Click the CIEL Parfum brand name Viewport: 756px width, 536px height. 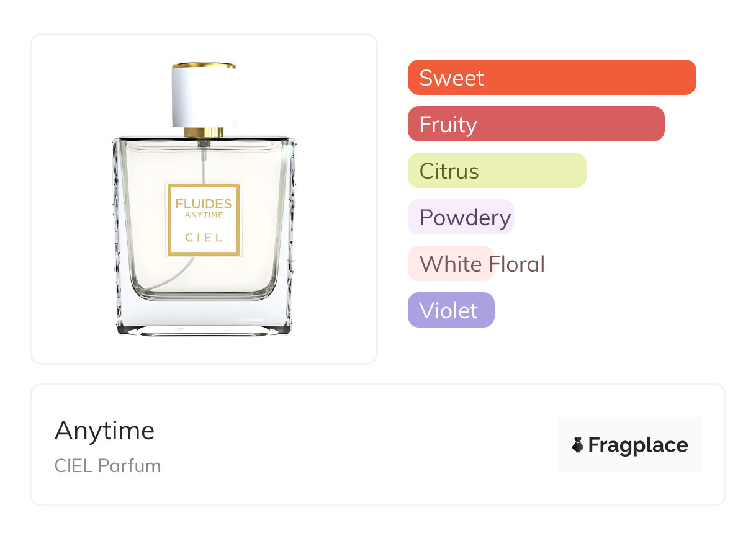pos(107,465)
